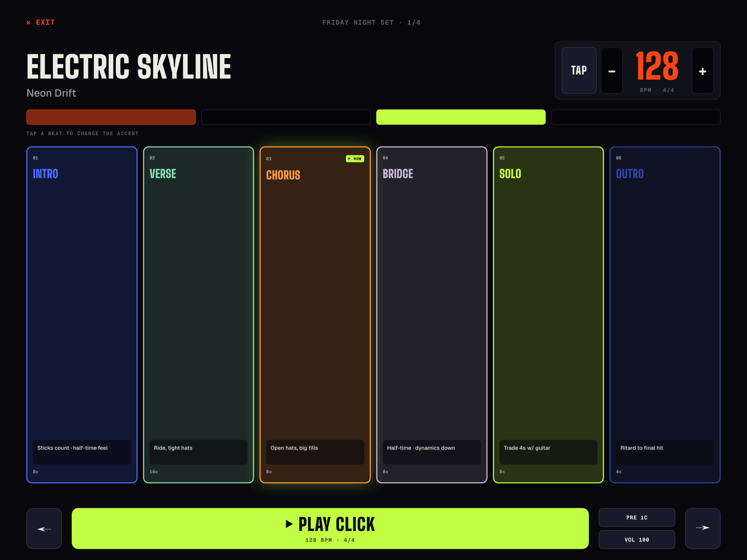The height and width of the screenshot is (560, 747).
Task: Click the 'Ritard to final hit' note
Action: pos(665,452)
